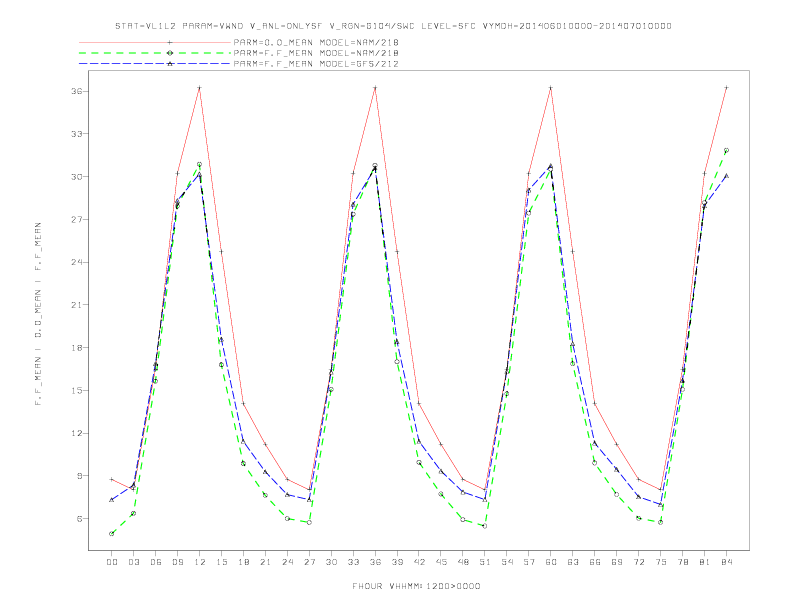This screenshot has height=612, width=792.
Task: Click x-axis forecast hour label 06
Action: click(156, 562)
